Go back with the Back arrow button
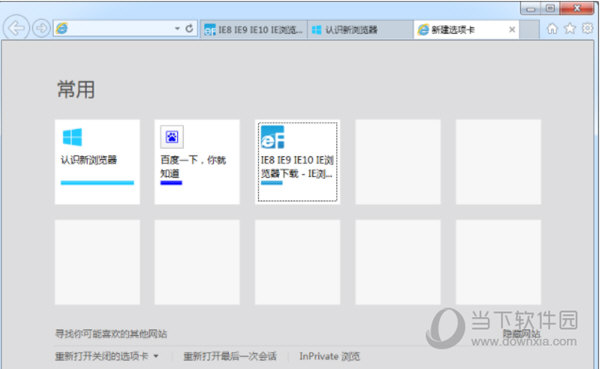 (16, 28)
